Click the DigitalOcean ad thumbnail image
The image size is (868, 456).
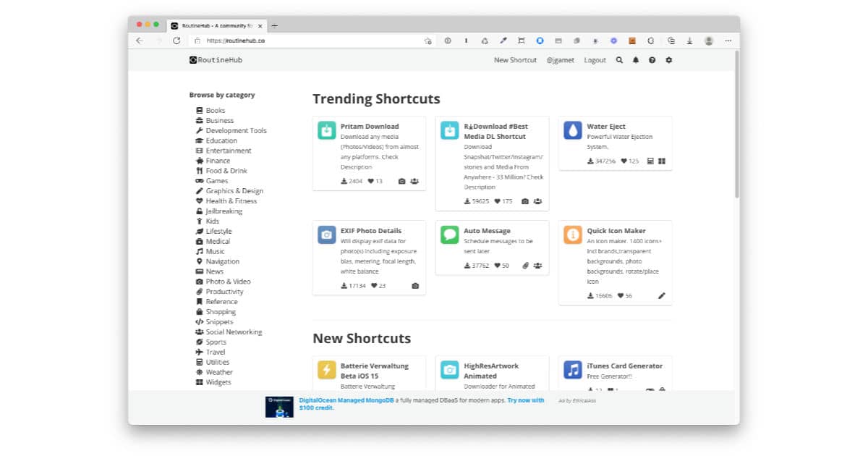(x=279, y=407)
